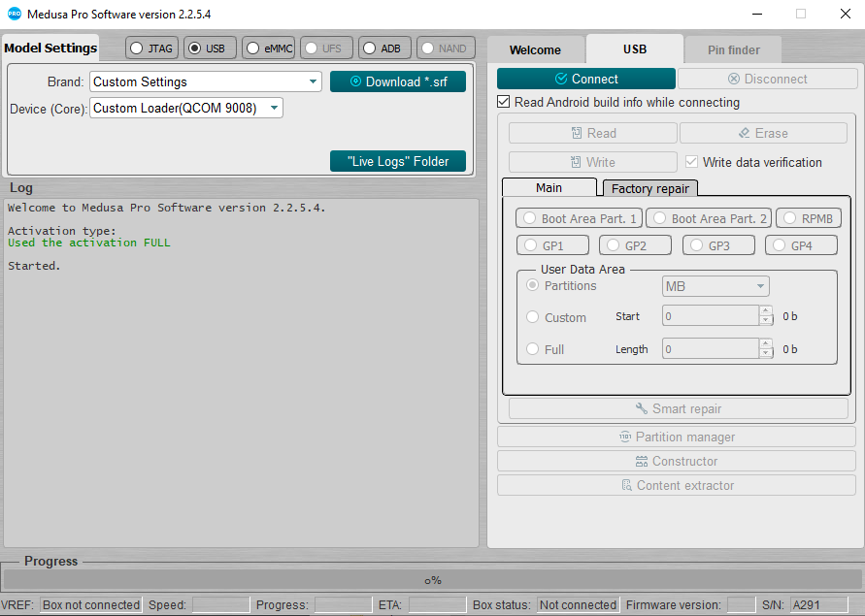The image size is (865, 616).
Task: Choose Partitions in User Data Area
Action: click(x=532, y=285)
